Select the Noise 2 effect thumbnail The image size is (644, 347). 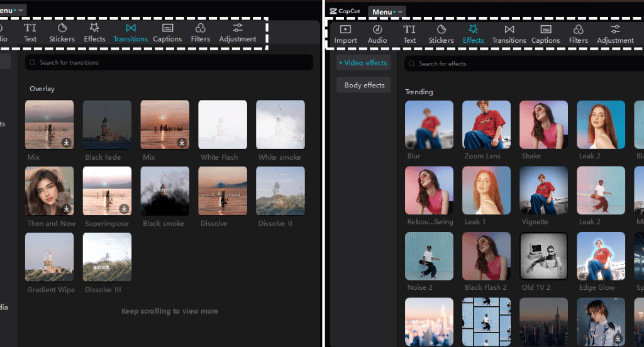coord(429,256)
